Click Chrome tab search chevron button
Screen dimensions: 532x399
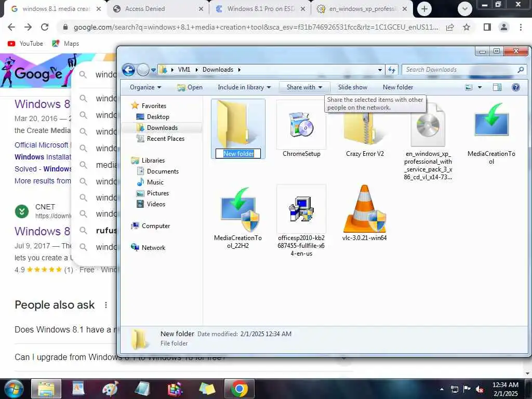tap(465, 9)
